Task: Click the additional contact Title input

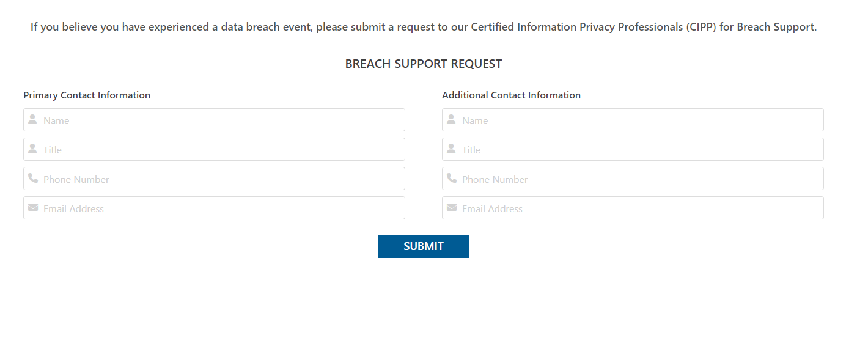Action: click(x=633, y=149)
